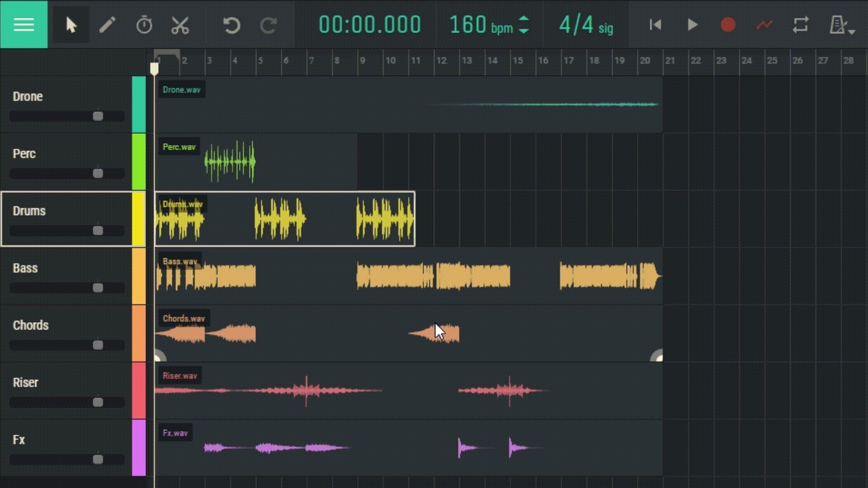Viewport: 868px width, 488px height.
Task: Open metronome options dropdown arrow
Action: 852,32
